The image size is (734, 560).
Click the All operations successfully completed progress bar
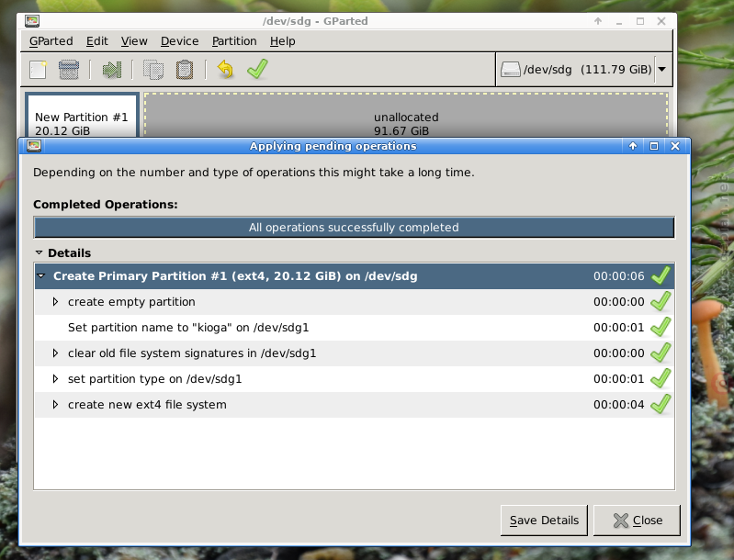point(354,228)
